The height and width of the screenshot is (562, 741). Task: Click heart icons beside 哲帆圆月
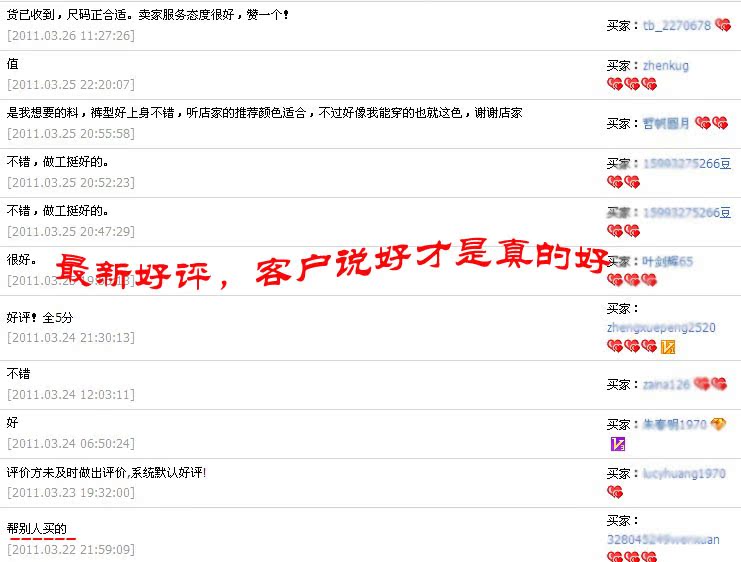click(x=711, y=123)
